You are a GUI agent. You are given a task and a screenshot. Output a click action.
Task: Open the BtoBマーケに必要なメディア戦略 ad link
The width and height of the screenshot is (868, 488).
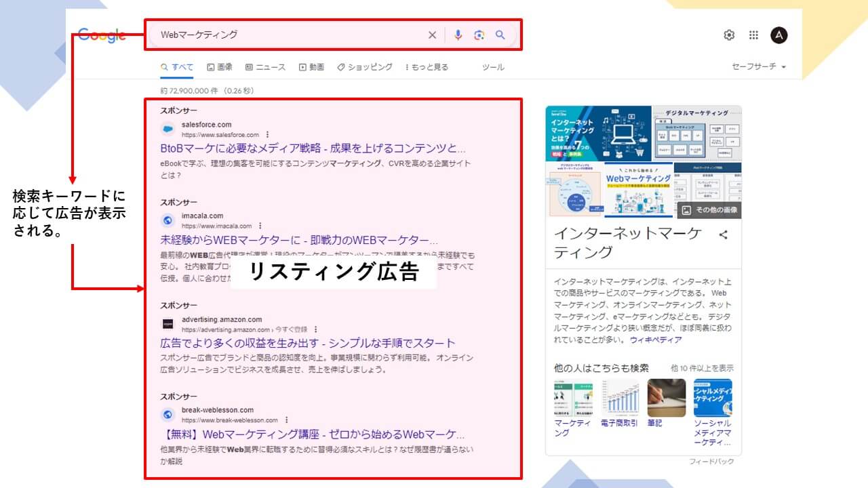point(313,148)
